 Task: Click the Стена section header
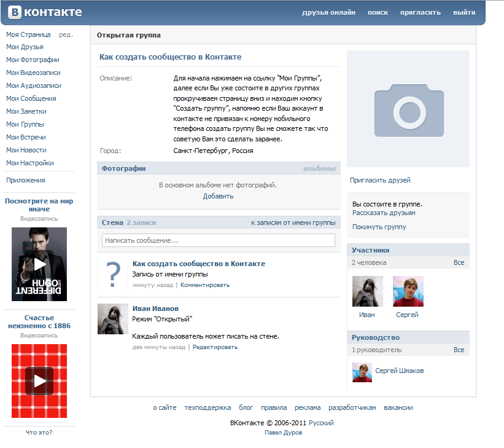coord(112,222)
